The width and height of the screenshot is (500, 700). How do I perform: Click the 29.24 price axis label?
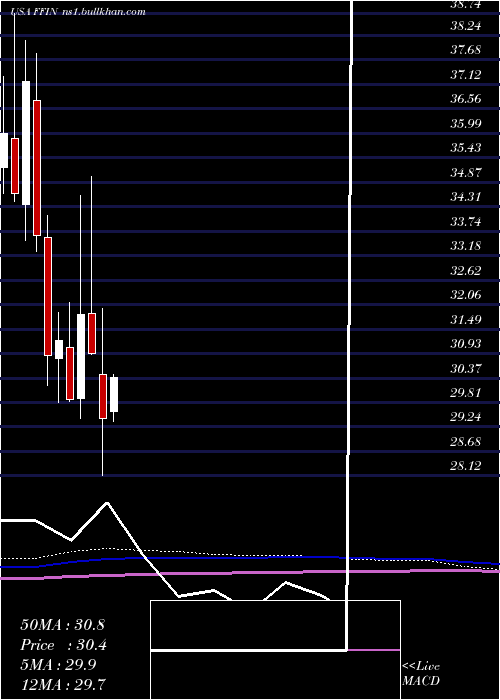click(465, 417)
